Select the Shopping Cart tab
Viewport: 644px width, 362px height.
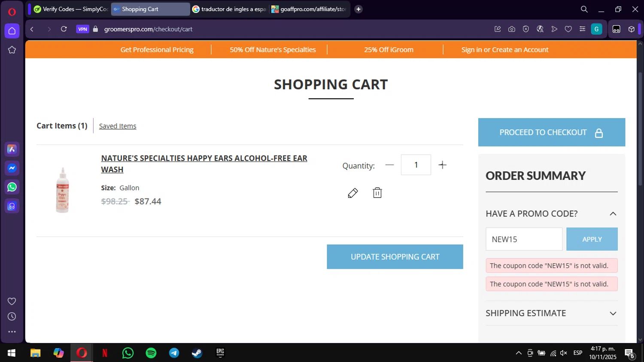click(150, 9)
